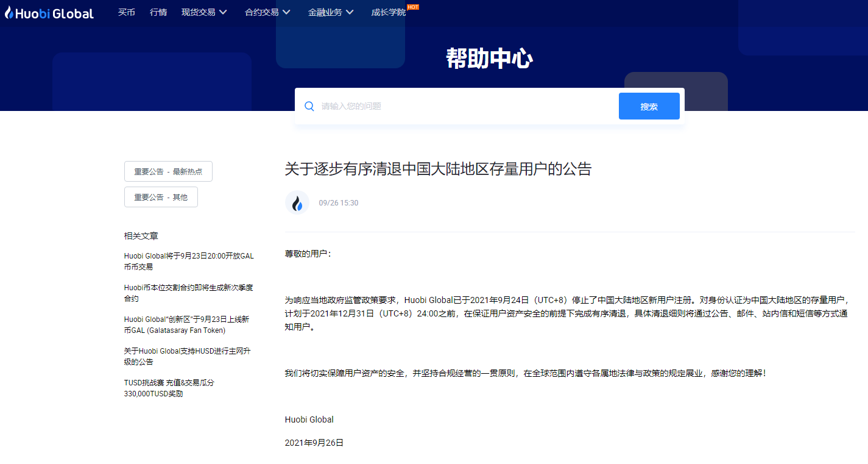Image resolution: width=868 pixels, height=464 pixels.
Task: Click the Huobi Global logo
Action: (49, 13)
